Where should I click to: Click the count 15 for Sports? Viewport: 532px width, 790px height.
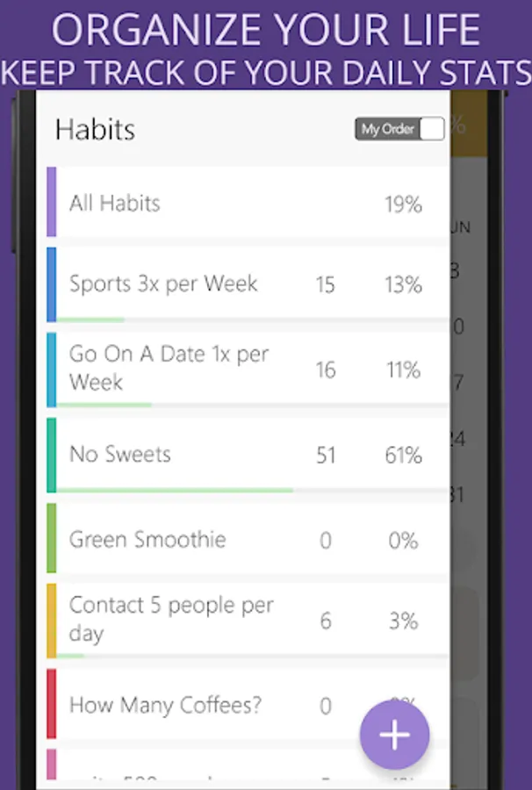325,285
